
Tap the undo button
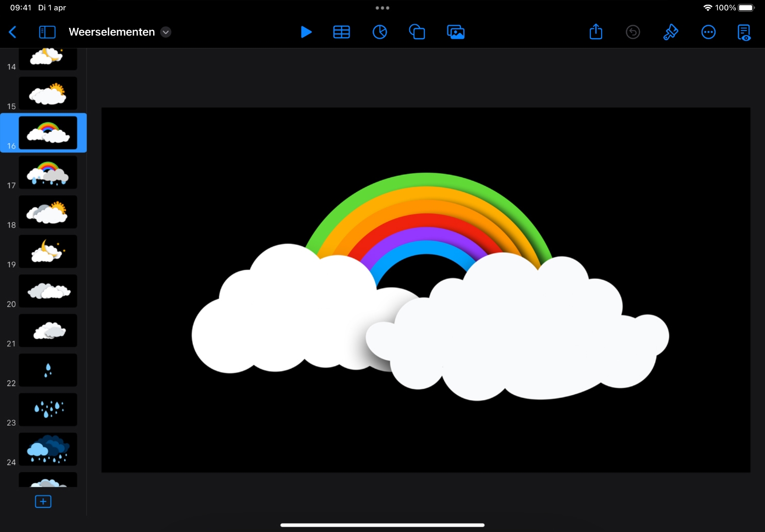pos(633,32)
